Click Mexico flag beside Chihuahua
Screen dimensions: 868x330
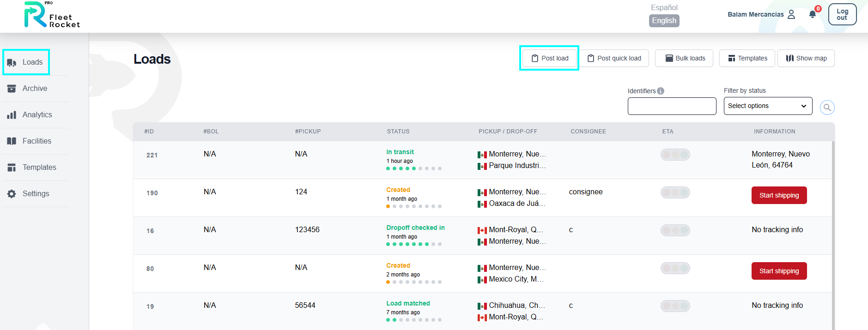482,306
